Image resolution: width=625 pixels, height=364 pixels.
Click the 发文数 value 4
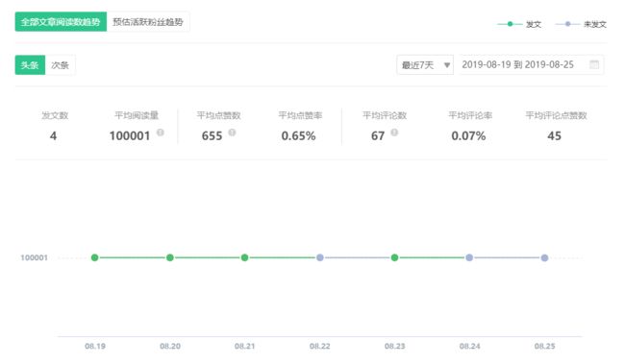click(54, 136)
